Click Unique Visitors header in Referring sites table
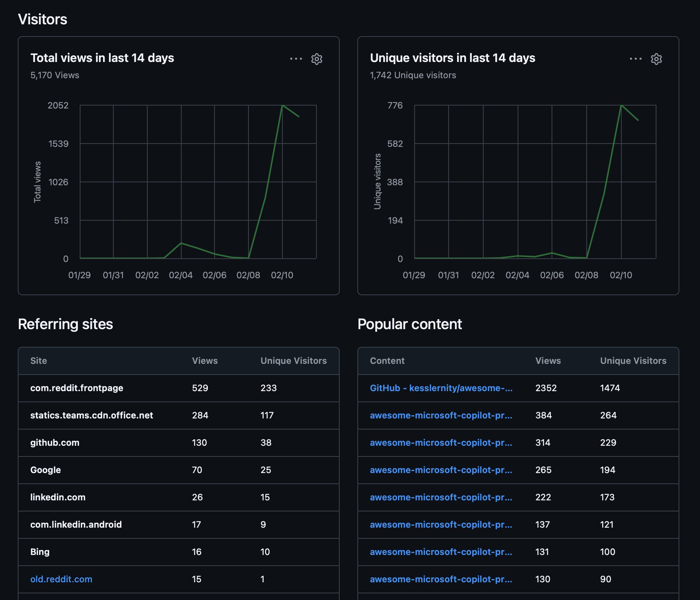Screen dimensions: 700x600 point(294,361)
